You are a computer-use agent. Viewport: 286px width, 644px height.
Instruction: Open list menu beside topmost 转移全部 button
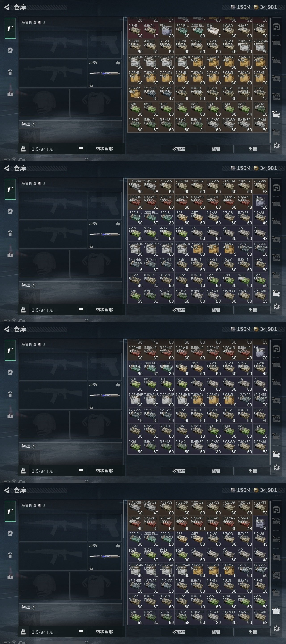coord(81,149)
